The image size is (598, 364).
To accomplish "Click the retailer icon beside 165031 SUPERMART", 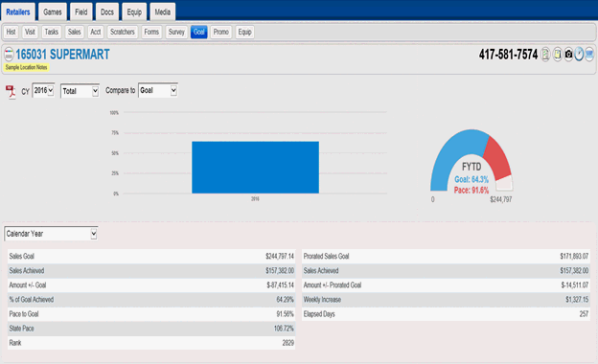I will point(9,55).
